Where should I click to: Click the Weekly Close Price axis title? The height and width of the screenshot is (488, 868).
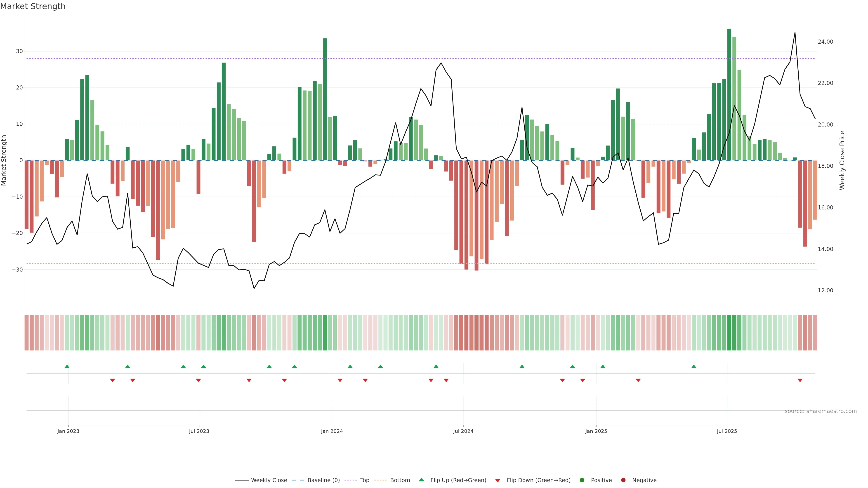pos(842,160)
